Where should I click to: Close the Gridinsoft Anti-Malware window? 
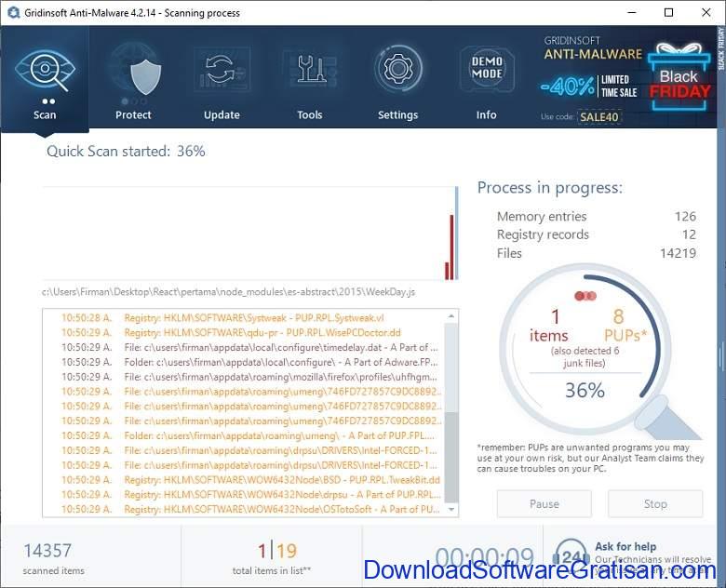706,12
